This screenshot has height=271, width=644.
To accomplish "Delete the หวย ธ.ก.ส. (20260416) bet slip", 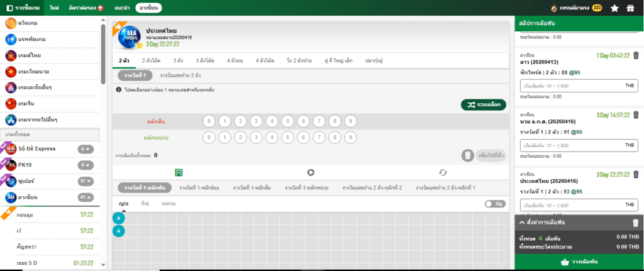I will click(636, 115).
